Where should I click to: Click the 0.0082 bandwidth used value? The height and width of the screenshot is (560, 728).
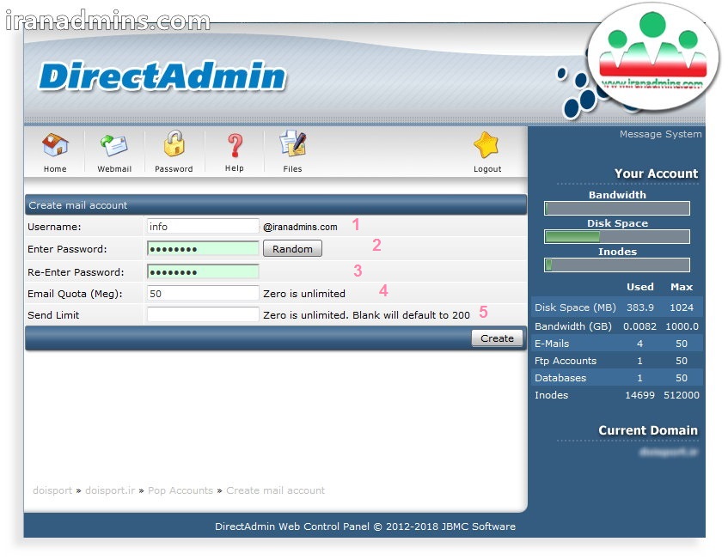coord(639,326)
